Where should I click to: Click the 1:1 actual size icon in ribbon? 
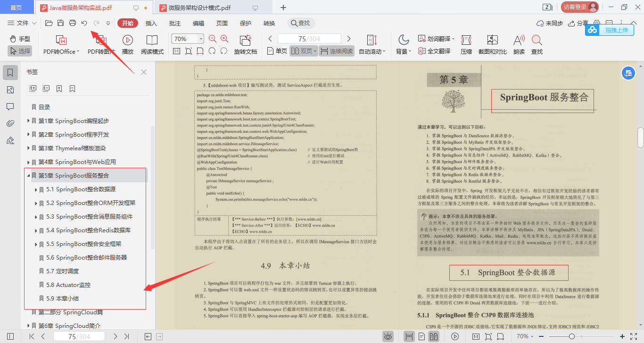177,51
